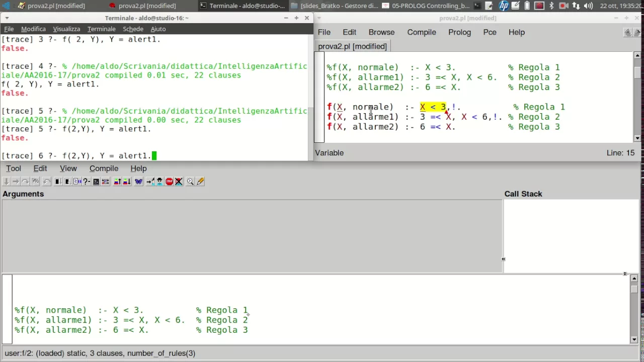
Task: Click the magnifier details icon in debugger toolbar
Action: (190, 182)
